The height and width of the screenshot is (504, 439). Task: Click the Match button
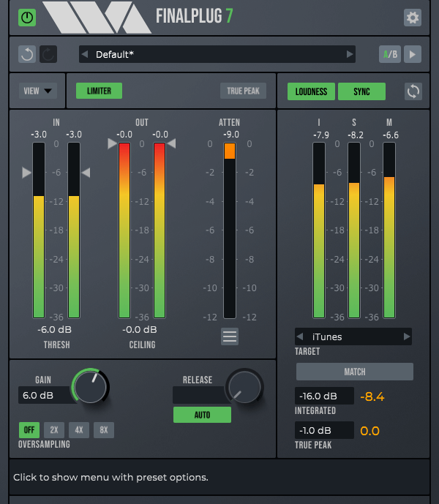[x=354, y=372]
